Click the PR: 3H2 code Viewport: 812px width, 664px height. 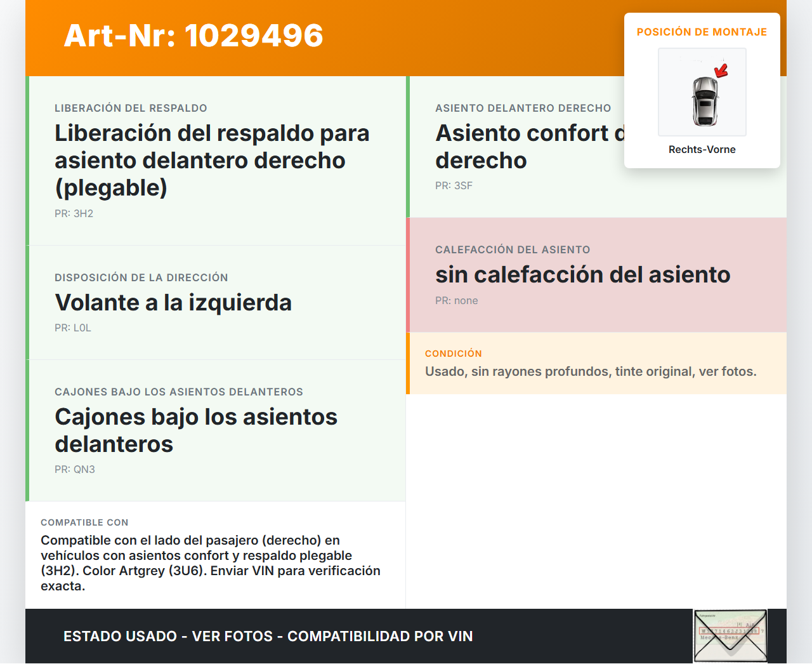tap(74, 214)
